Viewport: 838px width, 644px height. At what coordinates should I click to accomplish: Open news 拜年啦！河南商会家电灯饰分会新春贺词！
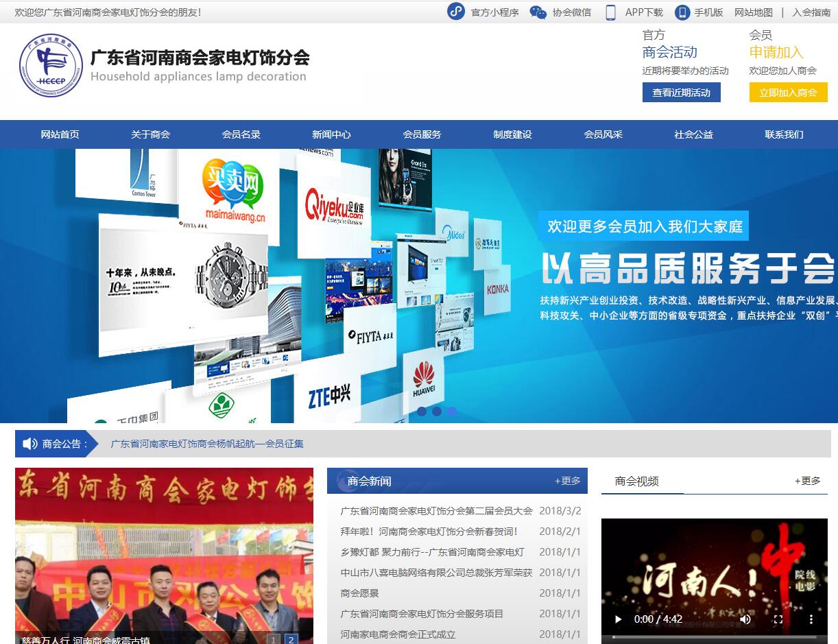point(429,532)
